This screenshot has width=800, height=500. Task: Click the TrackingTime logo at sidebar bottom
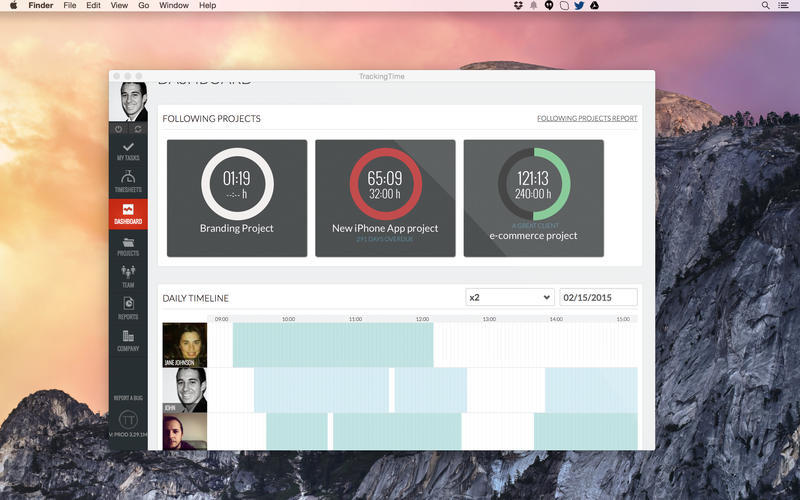pyautogui.click(x=128, y=419)
